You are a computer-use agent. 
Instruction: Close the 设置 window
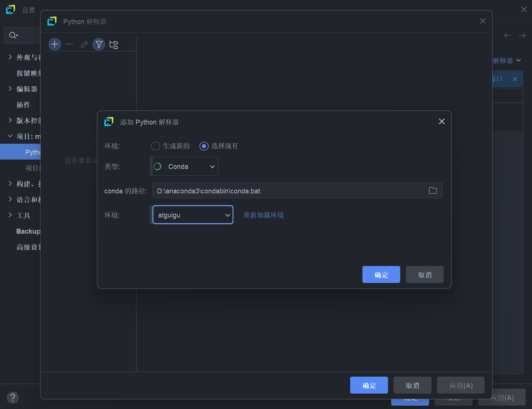pyautogui.click(x=524, y=9)
